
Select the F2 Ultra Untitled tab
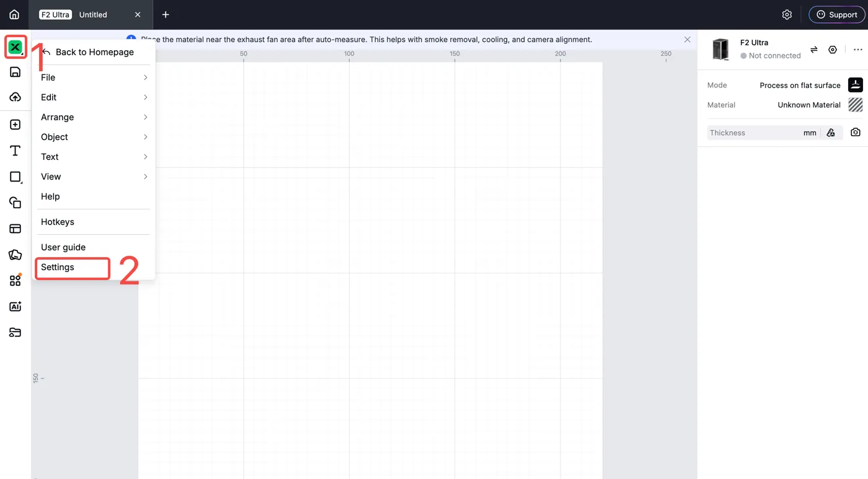pyautogui.click(x=91, y=14)
